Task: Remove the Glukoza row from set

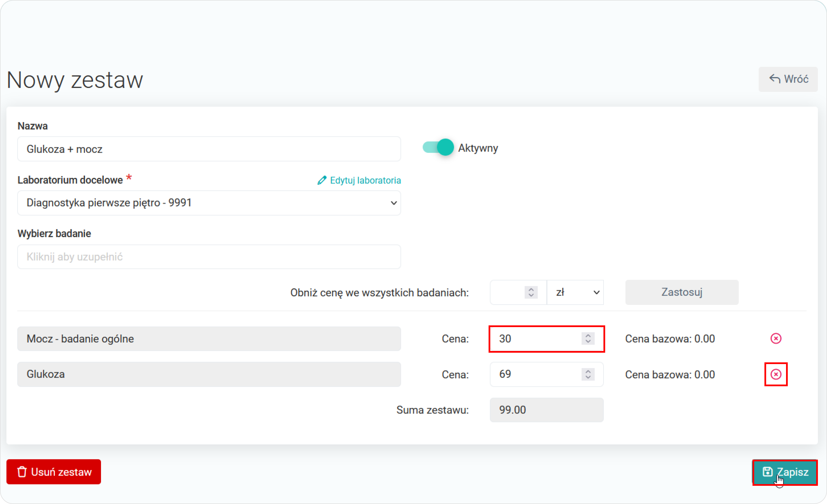Action: pos(776,374)
